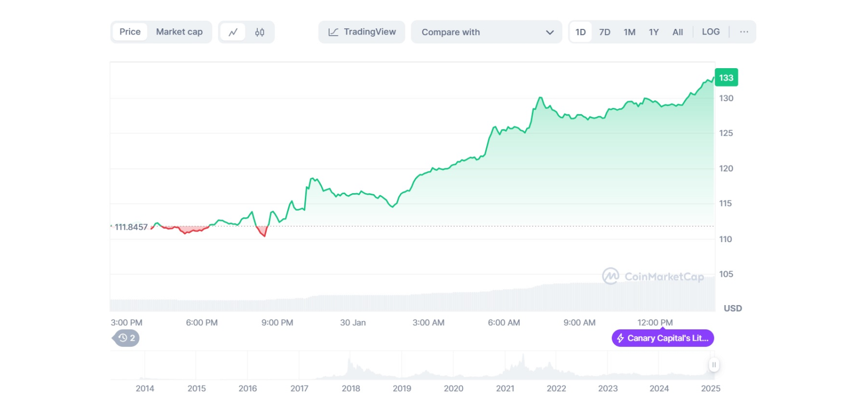Click the range slider handle near 2025
The width and height of the screenshot is (868, 413).
(x=714, y=364)
